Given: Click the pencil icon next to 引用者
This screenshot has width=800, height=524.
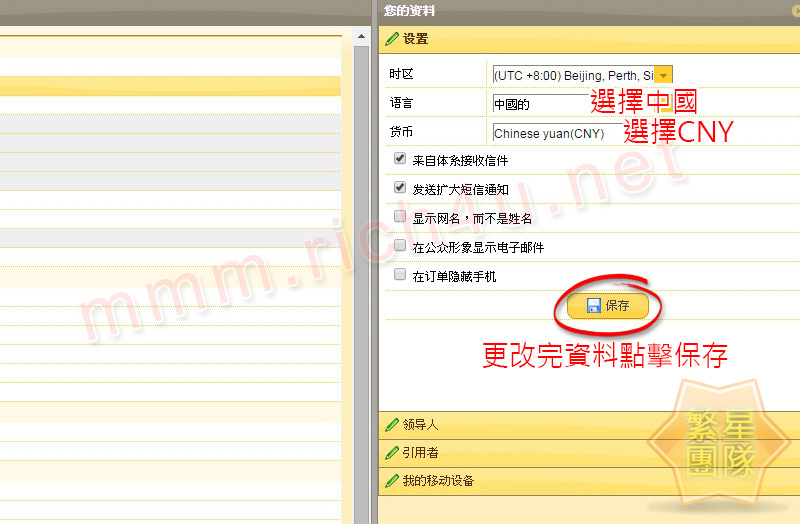Looking at the screenshot, I should [x=392, y=453].
